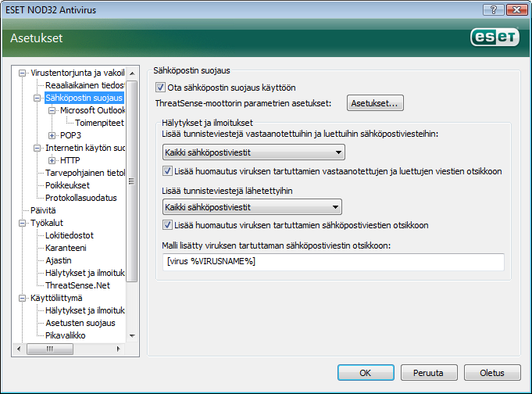Click tree horizontal scrollbar thumb
532x394 pixels.
click(50, 349)
